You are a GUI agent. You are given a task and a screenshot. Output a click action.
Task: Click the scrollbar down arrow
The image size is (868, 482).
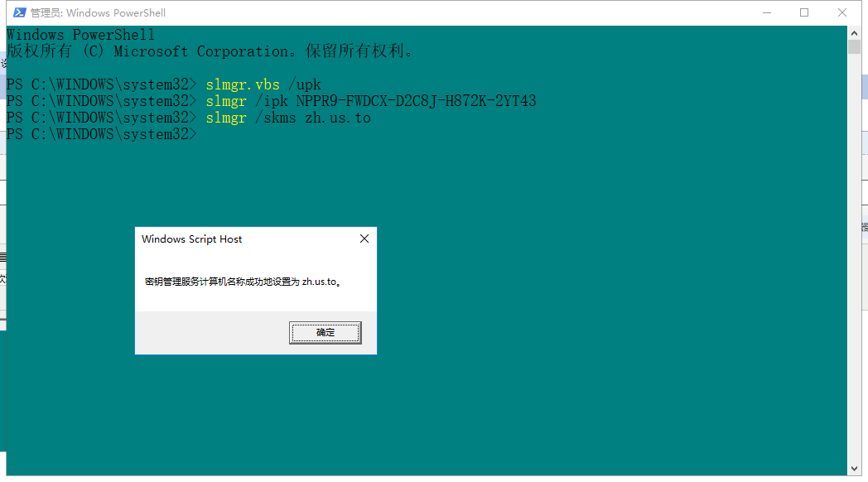[856, 470]
